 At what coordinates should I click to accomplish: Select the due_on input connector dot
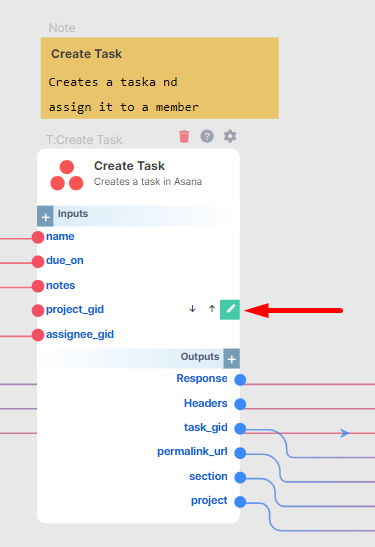click(x=38, y=262)
